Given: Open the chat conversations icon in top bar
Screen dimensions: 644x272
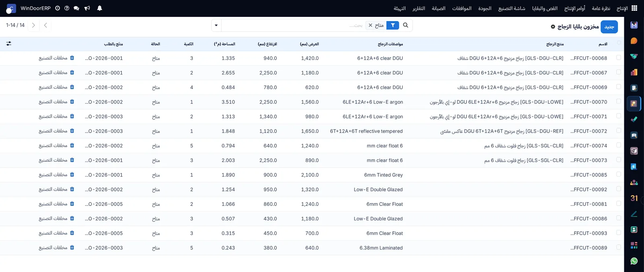Looking at the screenshot, I should pos(76,8).
